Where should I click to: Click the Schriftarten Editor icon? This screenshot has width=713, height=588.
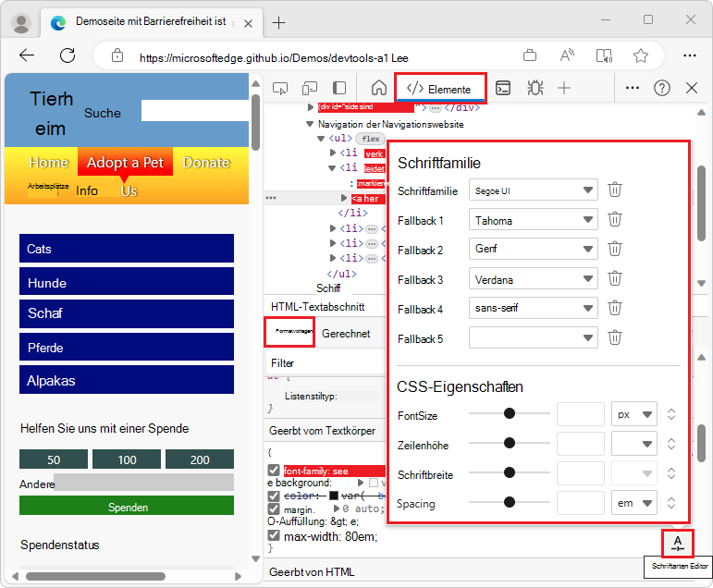pyautogui.click(x=678, y=544)
